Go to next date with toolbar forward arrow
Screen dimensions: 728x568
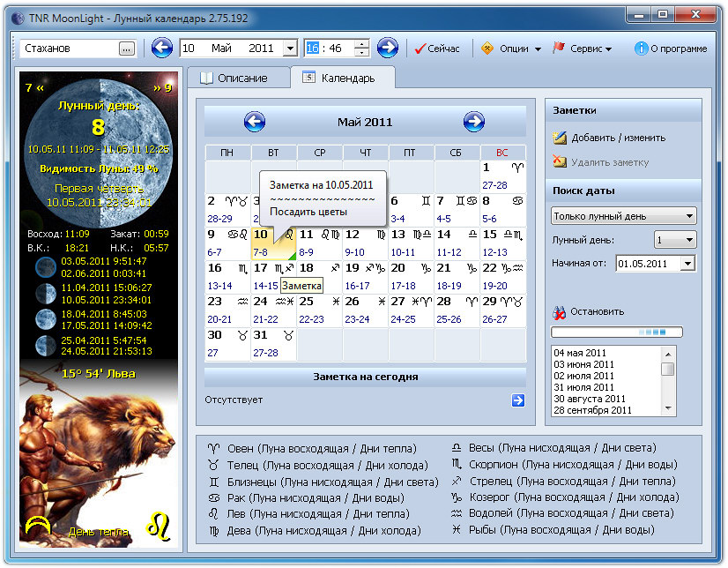coord(387,48)
